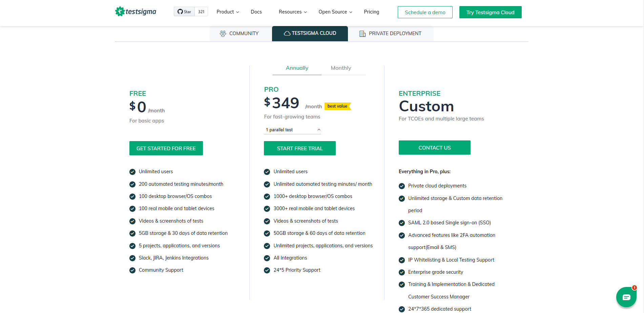Screen dimensions: 644x313
Task: Click checkmark beside 3000+ real mobile devices
Action: point(267,209)
